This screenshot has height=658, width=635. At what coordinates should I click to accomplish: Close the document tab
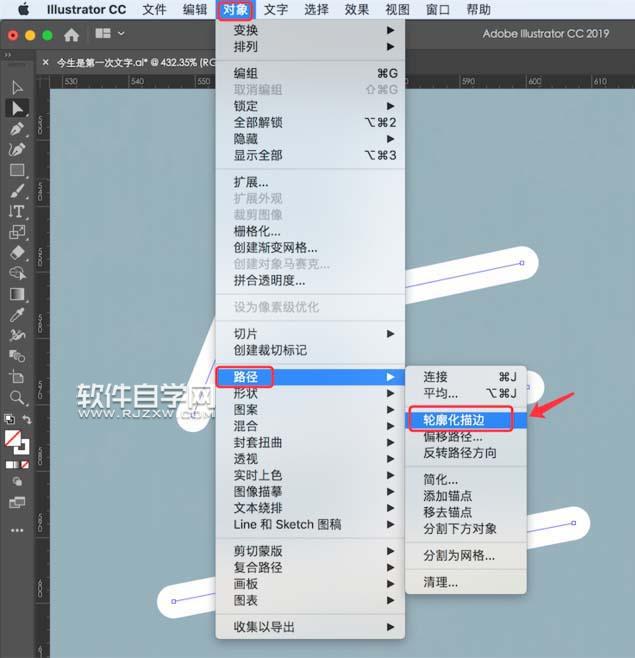(45, 63)
